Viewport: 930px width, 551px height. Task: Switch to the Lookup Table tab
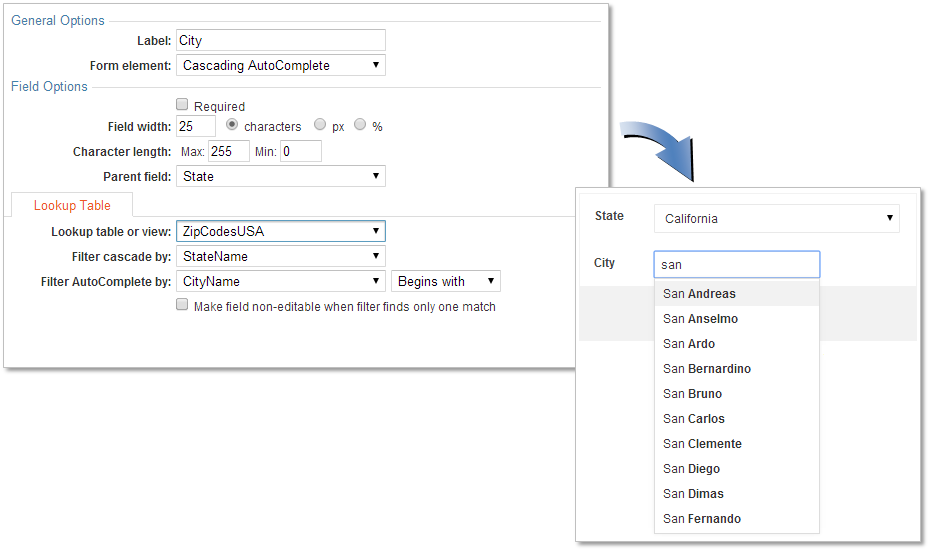pos(72,205)
